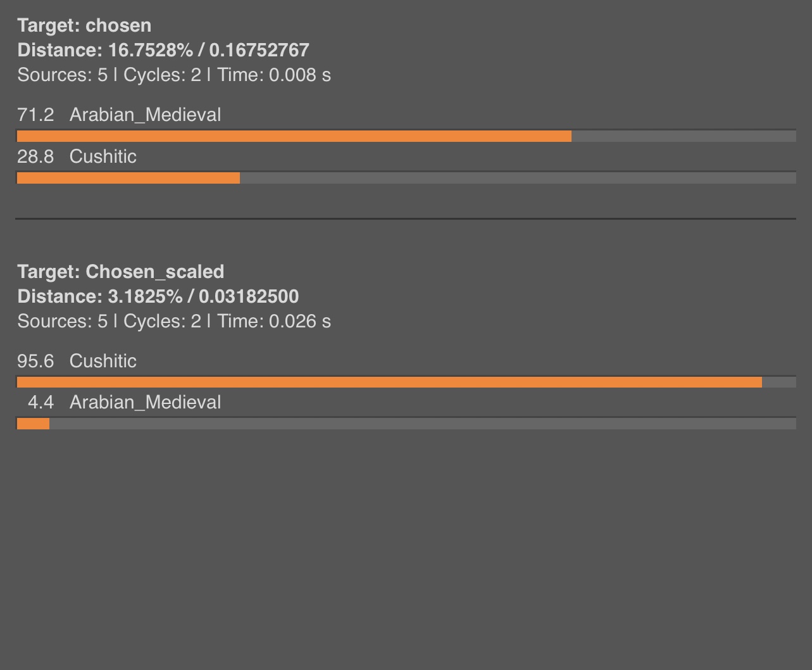Select Cushitic label with 28.8 share
The image size is (812, 670).
click(x=103, y=156)
